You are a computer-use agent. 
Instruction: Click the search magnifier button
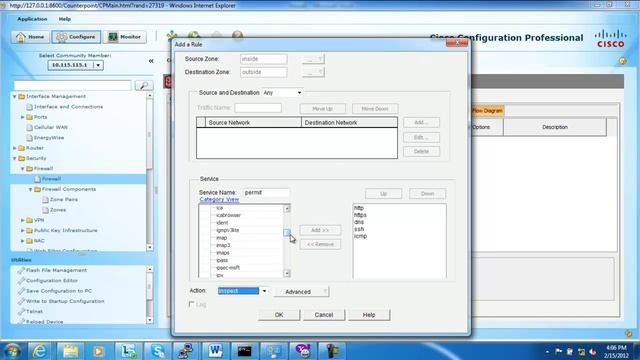click(x=144, y=85)
